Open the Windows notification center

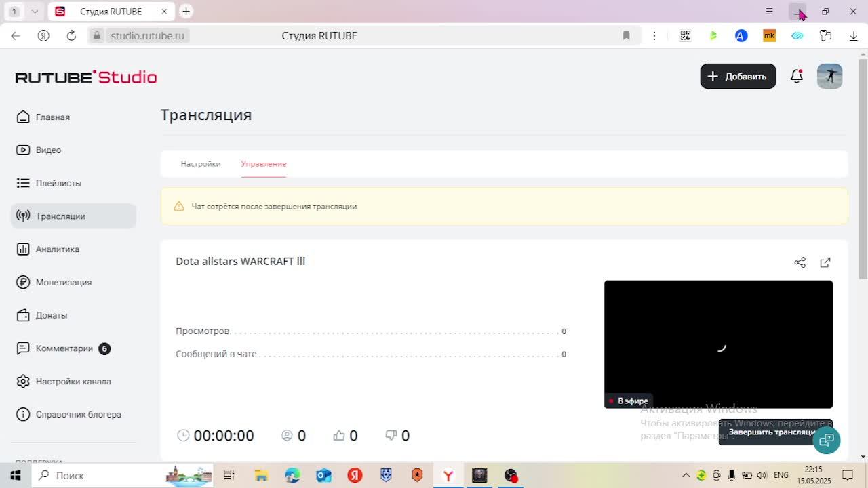(x=848, y=475)
